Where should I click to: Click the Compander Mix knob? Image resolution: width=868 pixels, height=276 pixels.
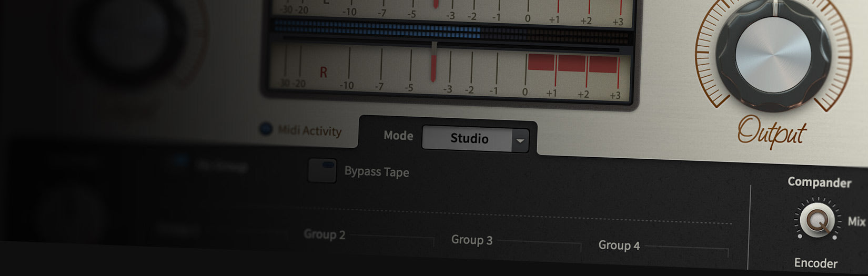click(x=817, y=220)
